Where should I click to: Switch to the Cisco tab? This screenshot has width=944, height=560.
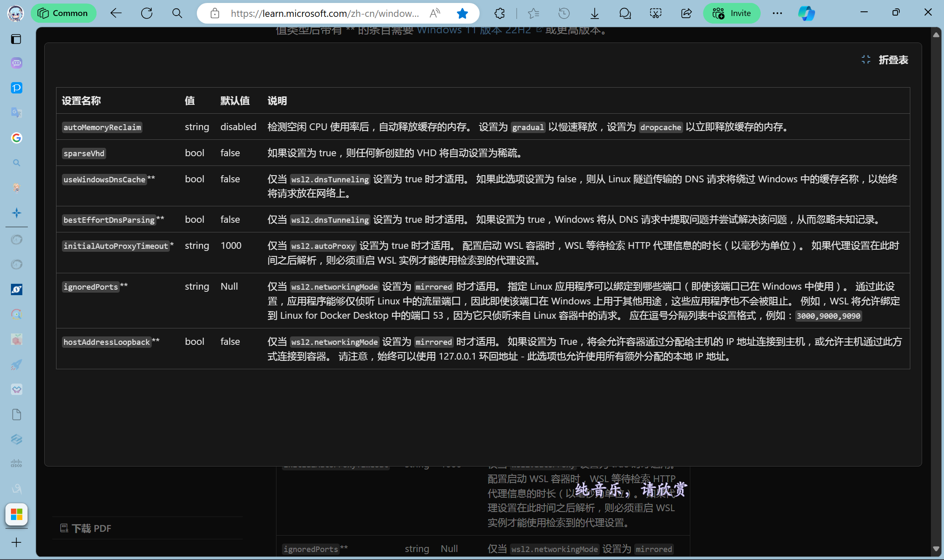(16, 464)
